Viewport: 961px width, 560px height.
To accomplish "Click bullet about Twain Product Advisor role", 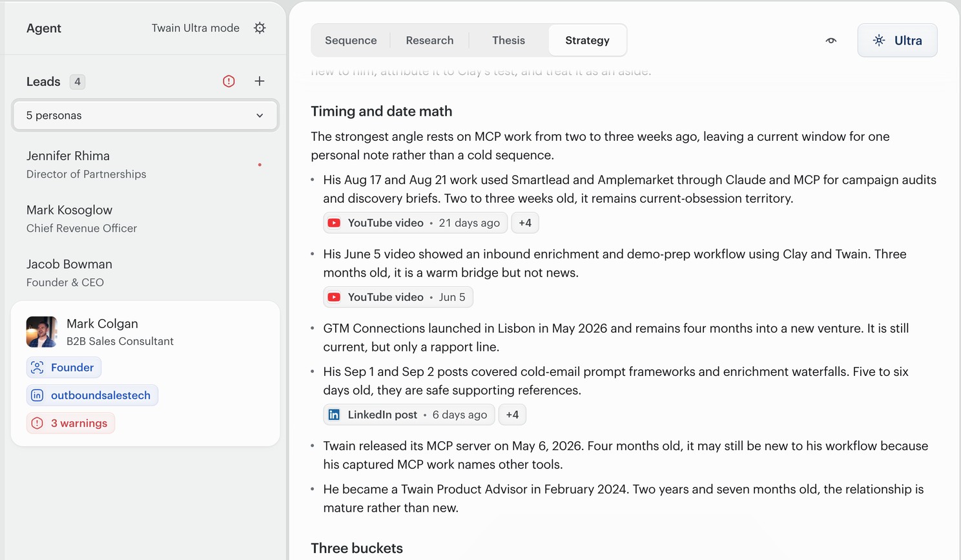I will [623, 499].
